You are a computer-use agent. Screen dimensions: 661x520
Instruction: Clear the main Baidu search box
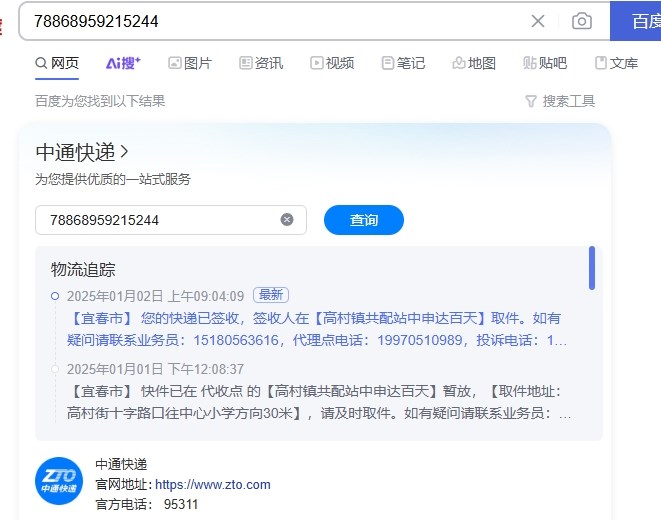pyautogui.click(x=538, y=21)
